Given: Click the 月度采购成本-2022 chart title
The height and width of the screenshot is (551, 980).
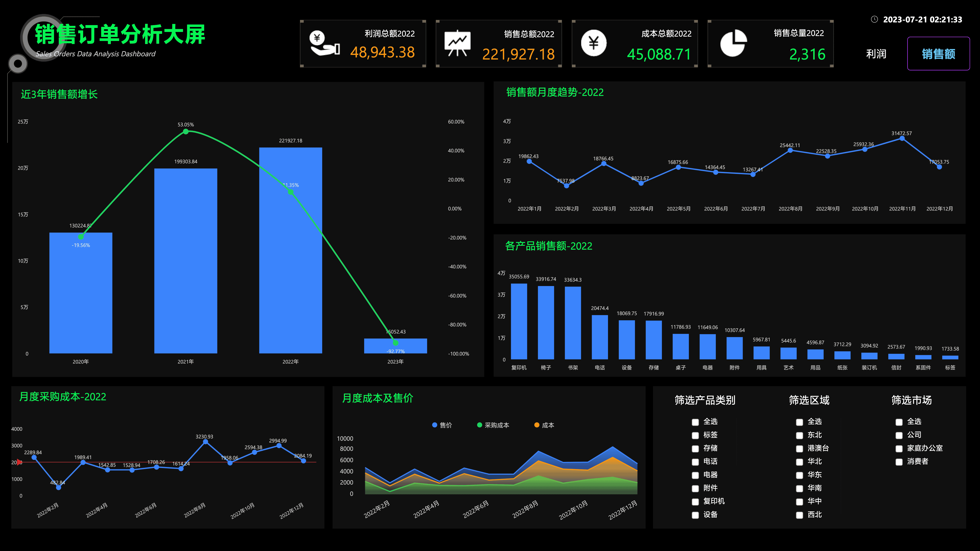Looking at the screenshot, I should 63,397.
